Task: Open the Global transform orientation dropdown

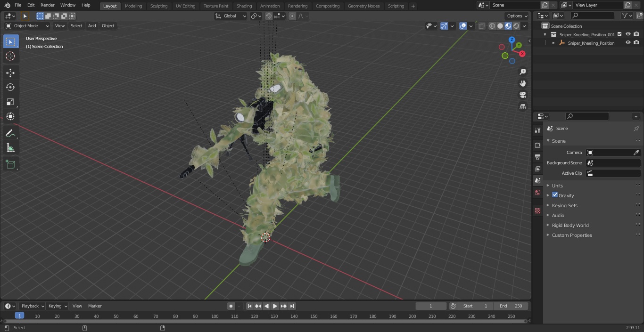Action: (x=231, y=16)
